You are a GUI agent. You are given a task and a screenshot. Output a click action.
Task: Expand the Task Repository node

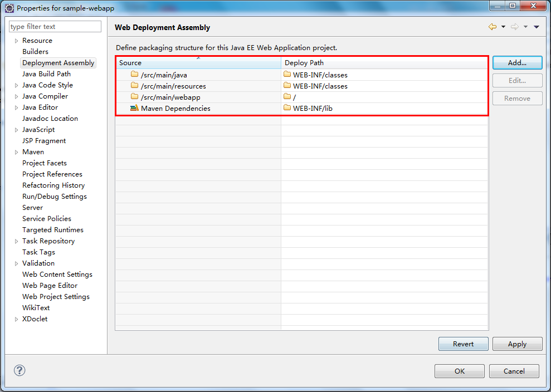click(x=16, y=241)
